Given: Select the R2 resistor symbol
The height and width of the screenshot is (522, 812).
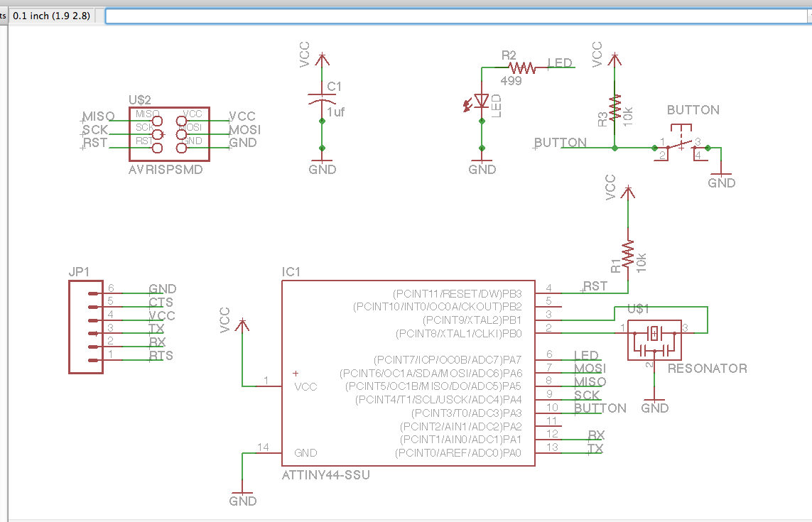Looking at the screenshot, I should tap(521, 67).
